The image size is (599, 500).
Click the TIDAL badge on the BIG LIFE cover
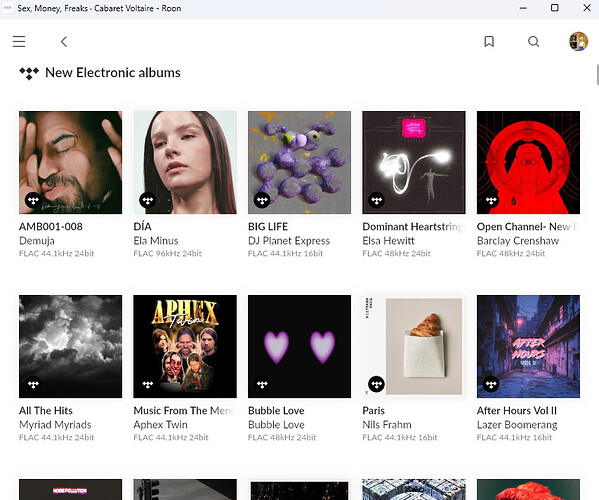pos(262,200)
